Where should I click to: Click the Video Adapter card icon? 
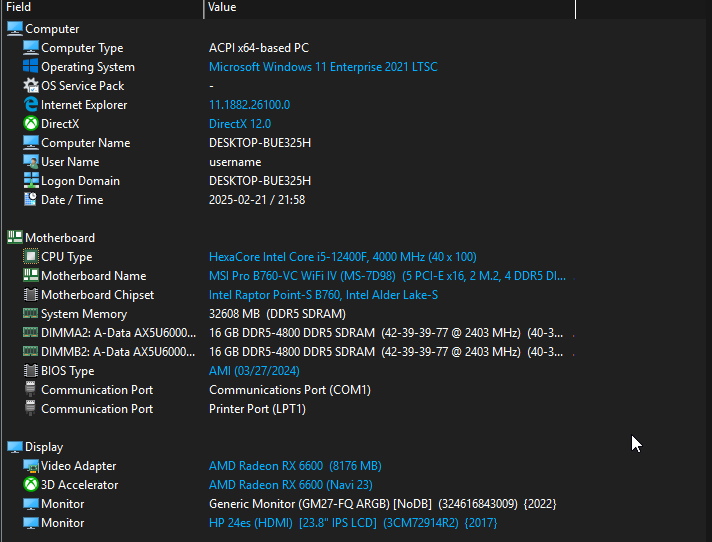point(31,466)
